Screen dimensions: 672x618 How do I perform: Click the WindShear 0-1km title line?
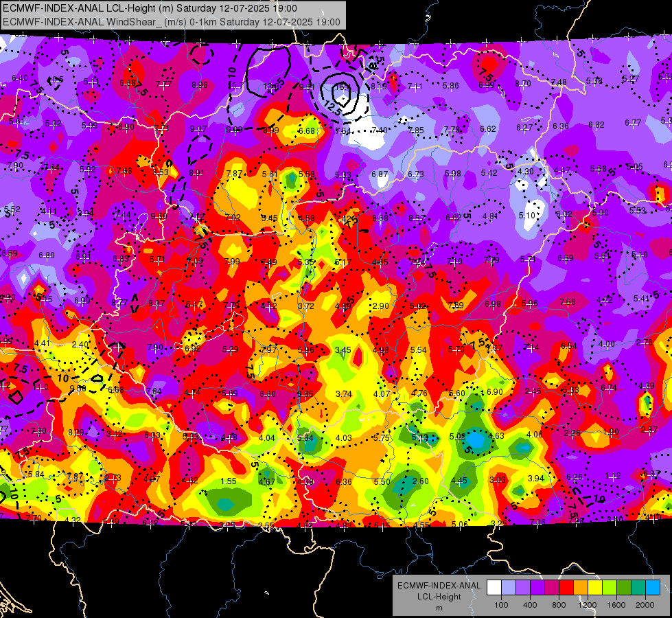172,22
